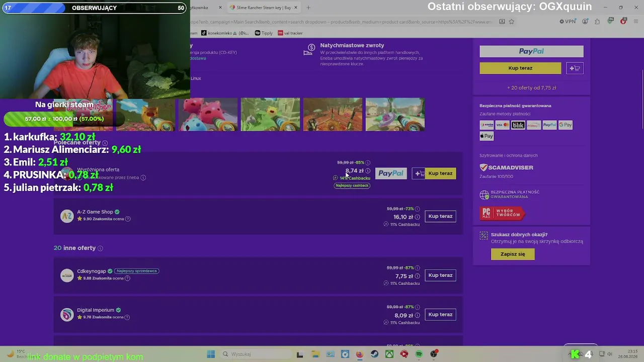Click the Blik payment method logo
This screenshot has width=644, height=362.
pyautogui.click(x=518, y=125)
